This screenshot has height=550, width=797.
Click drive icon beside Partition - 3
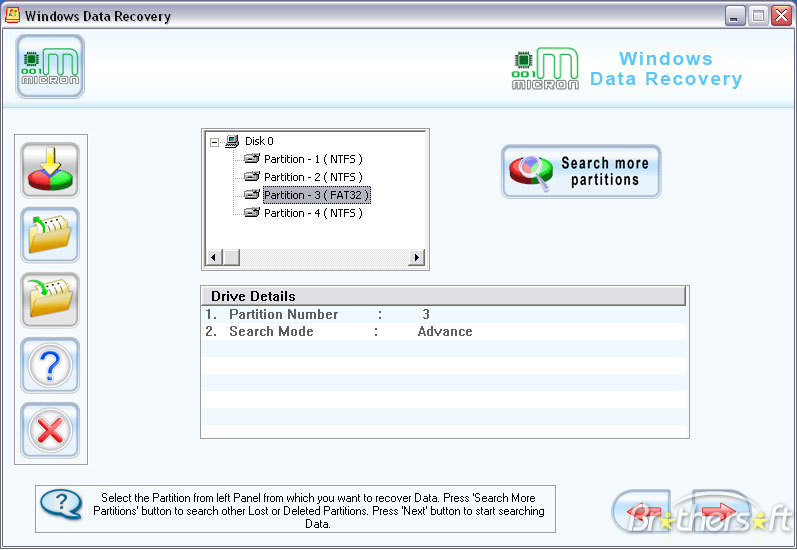pos(252,194)
